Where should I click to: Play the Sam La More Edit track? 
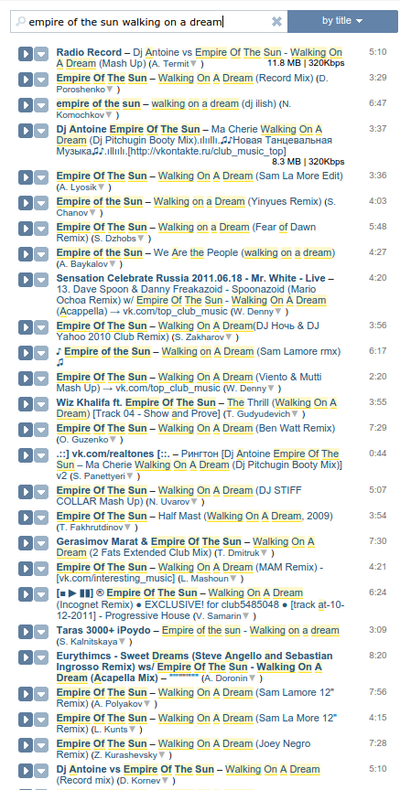25,177
